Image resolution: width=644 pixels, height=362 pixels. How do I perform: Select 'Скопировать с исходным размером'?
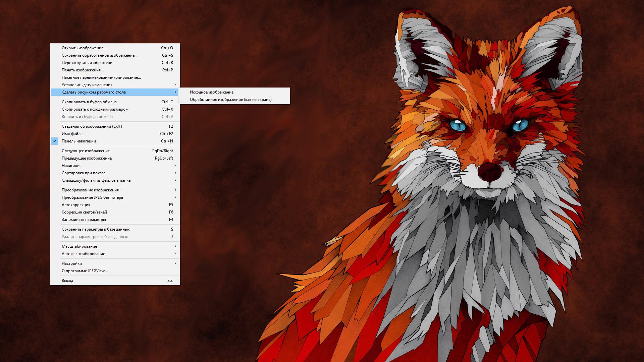115,109
